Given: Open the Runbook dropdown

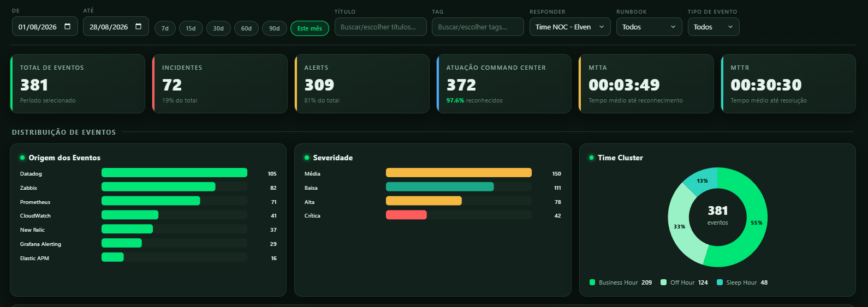Looking at the screenshot, I should (649, 27).
